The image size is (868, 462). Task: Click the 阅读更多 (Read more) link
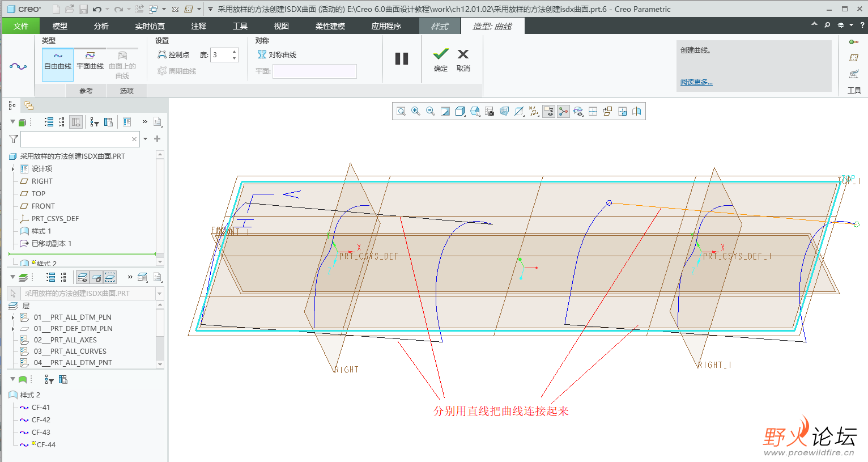(x=696, y=82)
